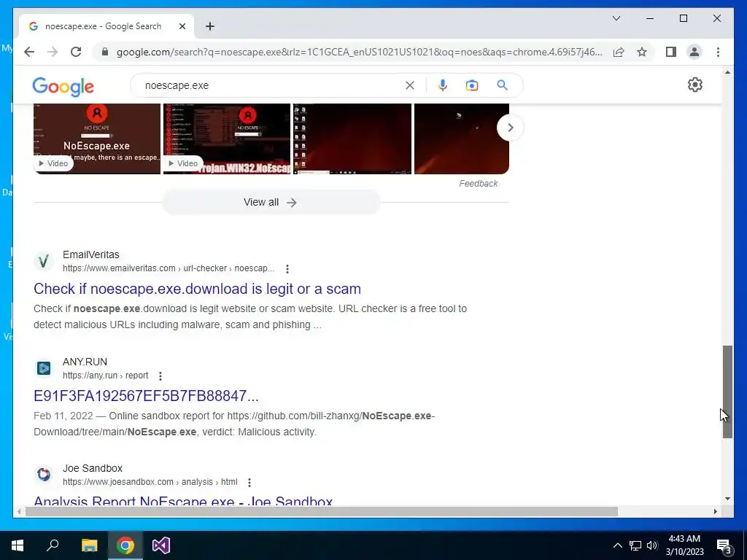Click the forward navigation arrow
The image size is (747, 560).
tap(53, 52)
